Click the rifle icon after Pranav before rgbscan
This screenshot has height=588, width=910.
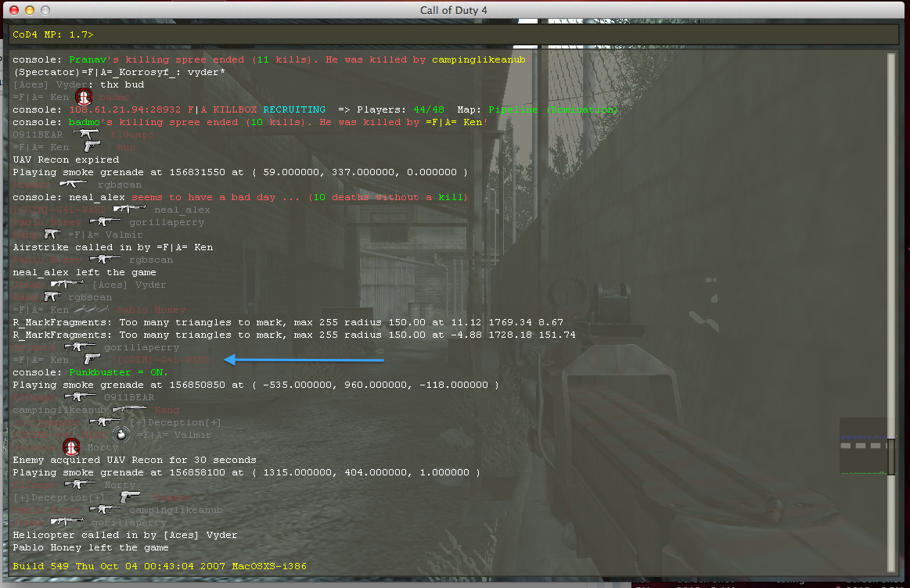[73, 184]
